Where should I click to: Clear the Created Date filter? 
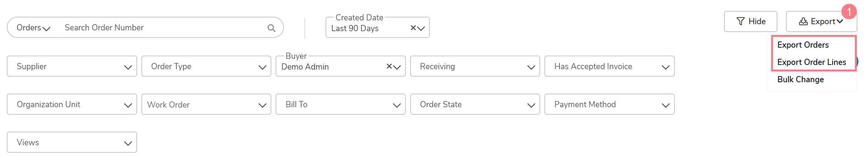(413, 28)
